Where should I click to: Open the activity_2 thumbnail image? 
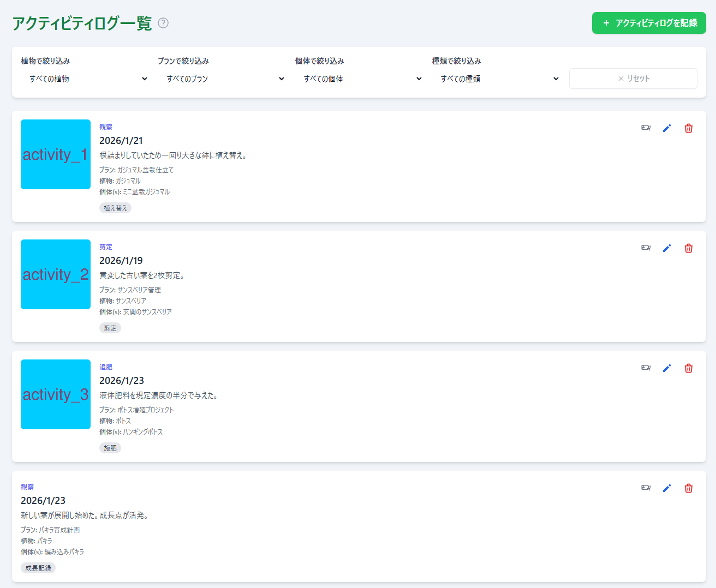pos(56,274)
